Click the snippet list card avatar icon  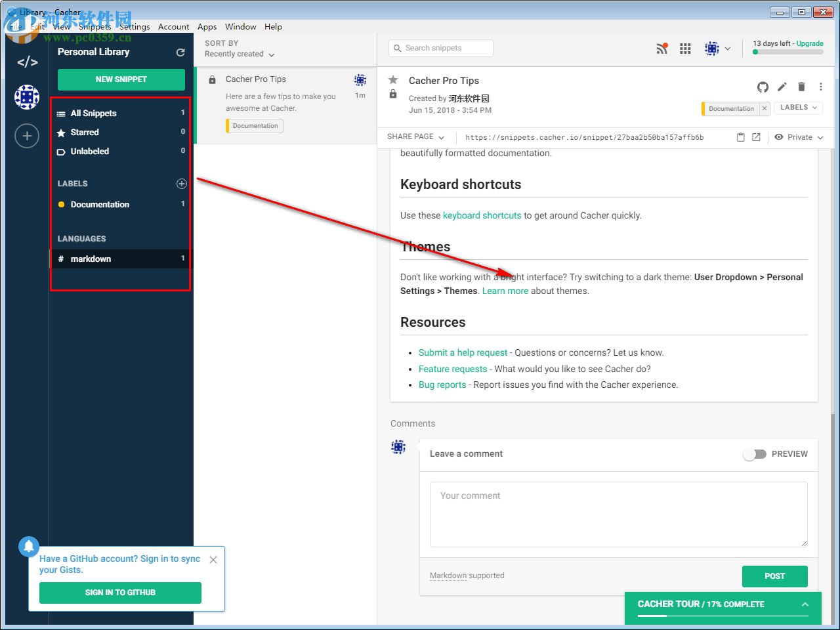360,80
